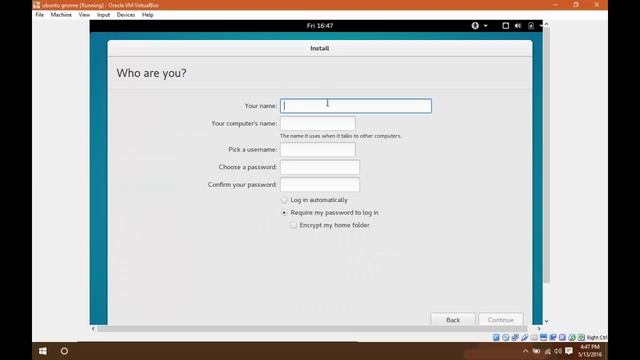This screenshot has height=360, width=640.
Task: Focus the Confirm your password field
Action: click(x=320, y=184)
